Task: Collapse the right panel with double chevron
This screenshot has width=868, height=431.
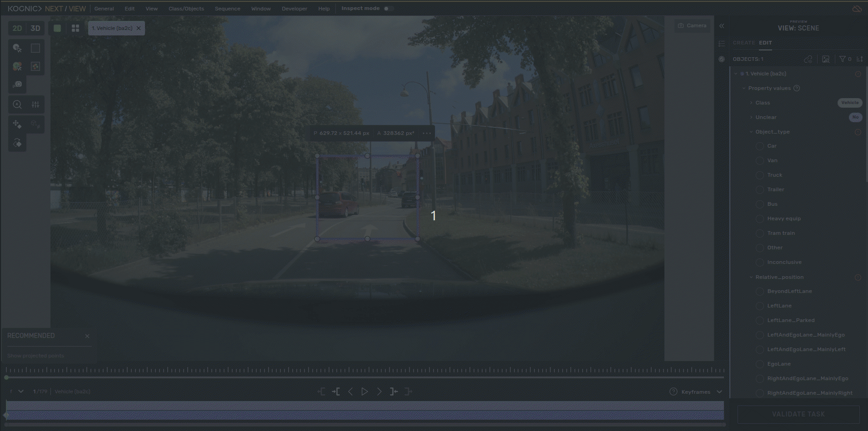Action: tap(722, 26)
